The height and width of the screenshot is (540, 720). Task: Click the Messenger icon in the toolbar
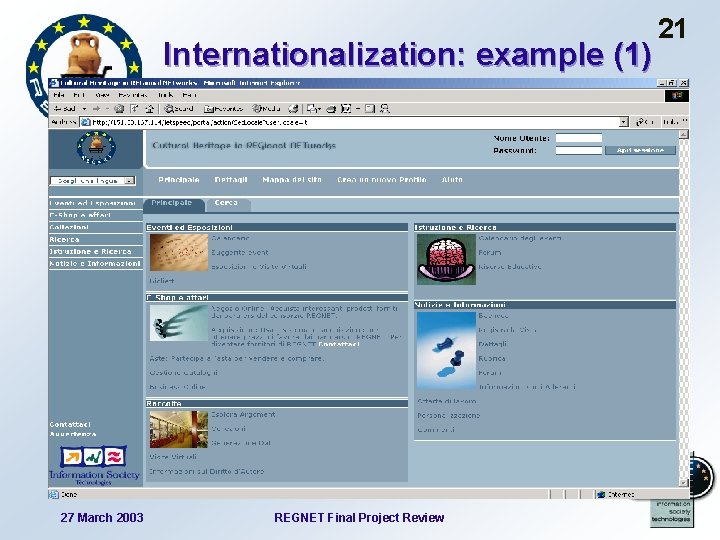click(x=385, y=109)
